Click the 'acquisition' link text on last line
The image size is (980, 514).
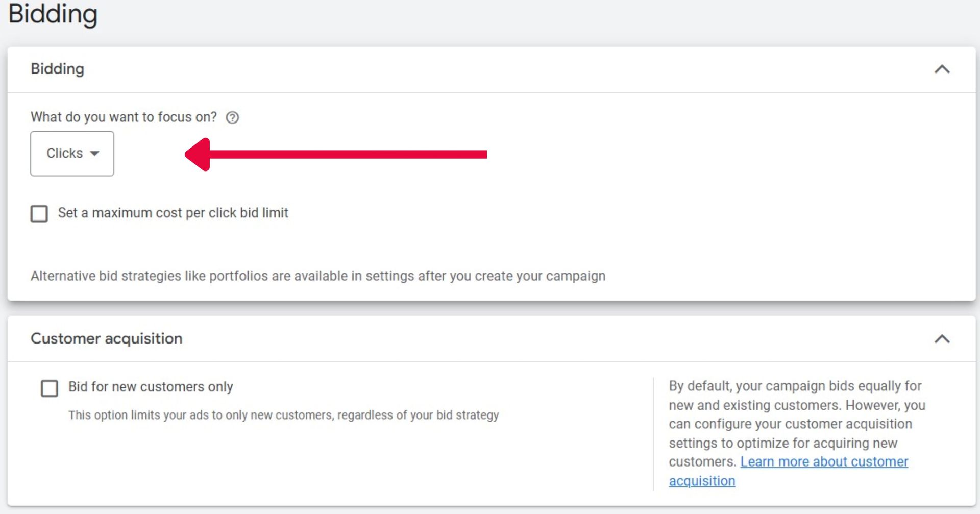pos(702,481)
